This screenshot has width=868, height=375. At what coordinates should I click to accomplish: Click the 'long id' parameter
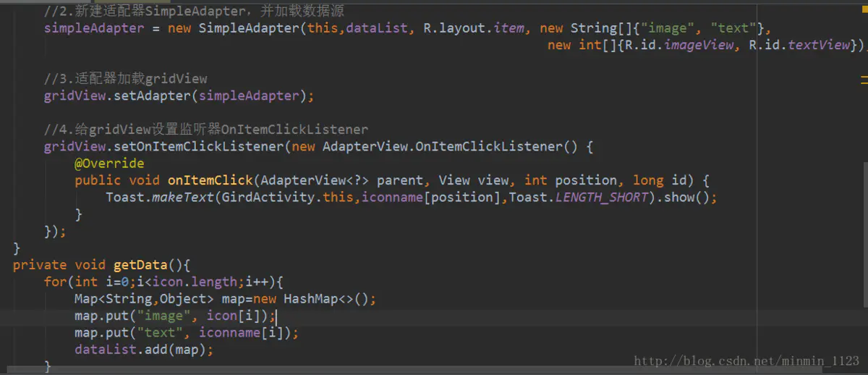(659, 180)
